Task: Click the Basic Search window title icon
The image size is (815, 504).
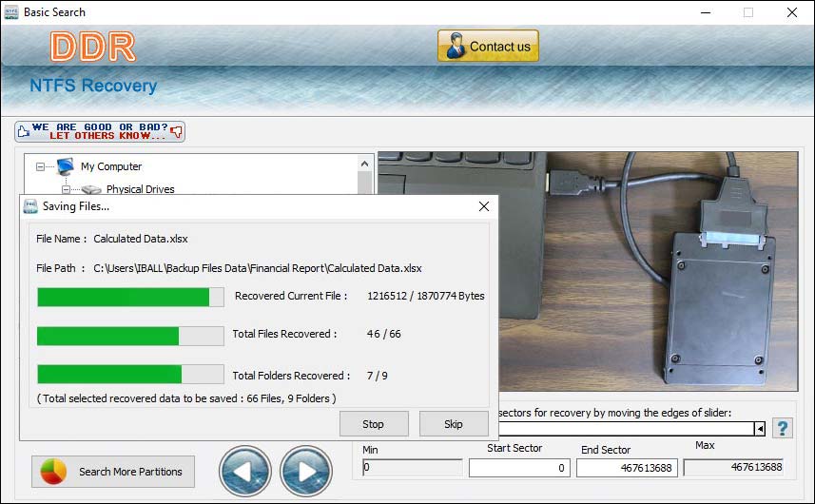Action: coord(10,12)
